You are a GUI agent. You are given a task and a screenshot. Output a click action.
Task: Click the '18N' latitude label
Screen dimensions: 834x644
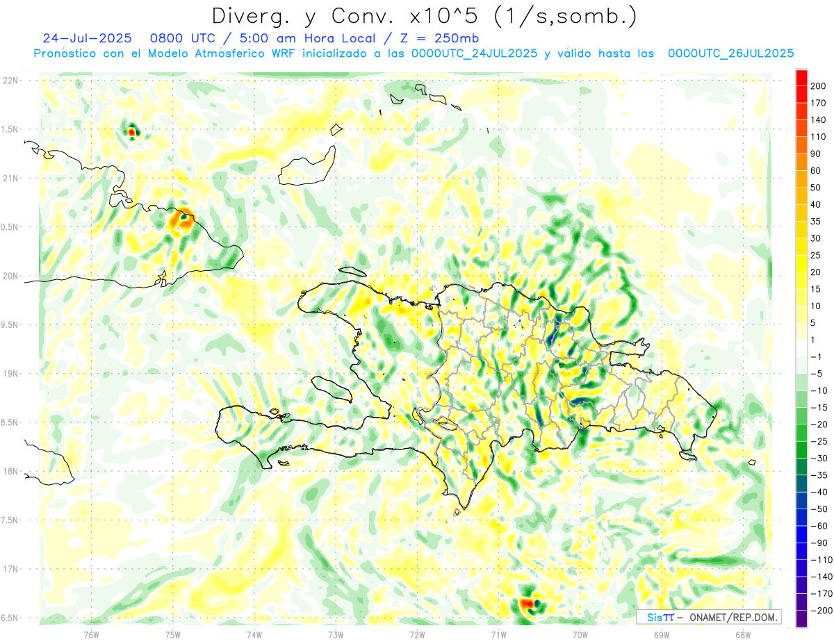[10, 472]
